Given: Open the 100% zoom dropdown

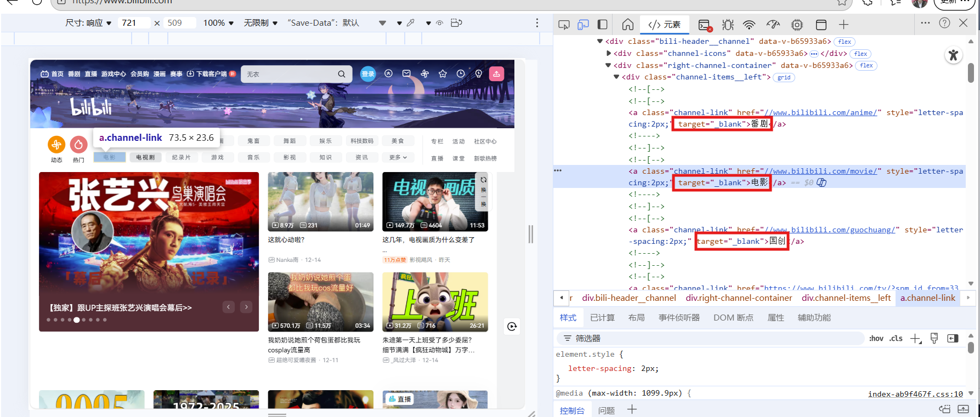Looking at the screenshot, I should [218, 23].
